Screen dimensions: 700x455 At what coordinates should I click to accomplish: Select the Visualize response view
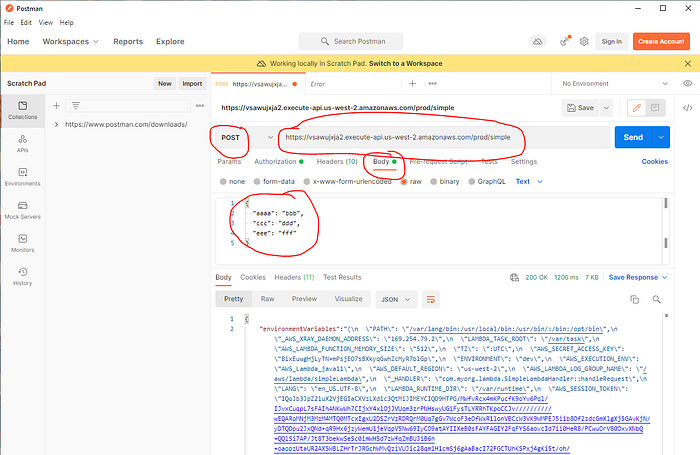348,299
